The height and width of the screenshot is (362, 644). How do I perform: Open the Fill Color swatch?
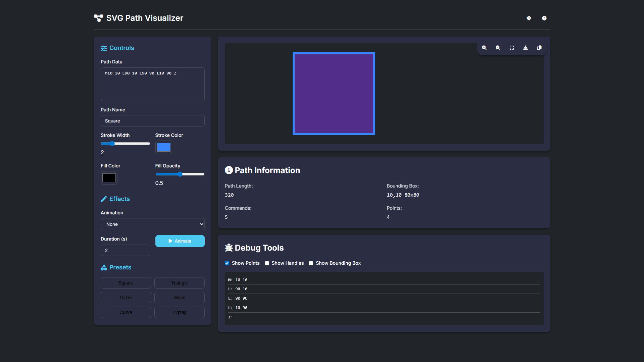click(109, 178)
